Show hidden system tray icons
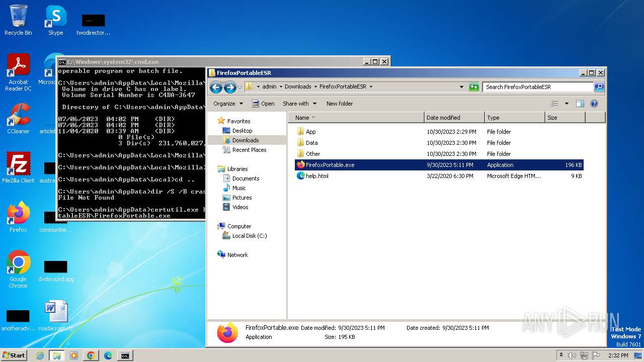This screenshot has height=362, width=644. pyautogui.click(x=561, y=355)
